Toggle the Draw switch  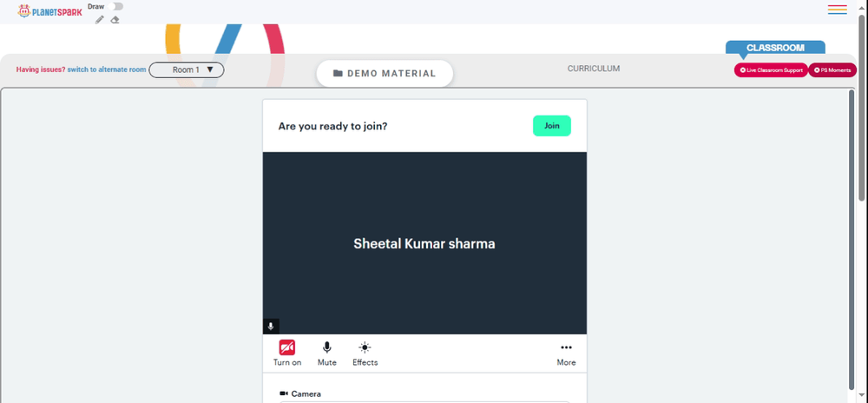115,7
